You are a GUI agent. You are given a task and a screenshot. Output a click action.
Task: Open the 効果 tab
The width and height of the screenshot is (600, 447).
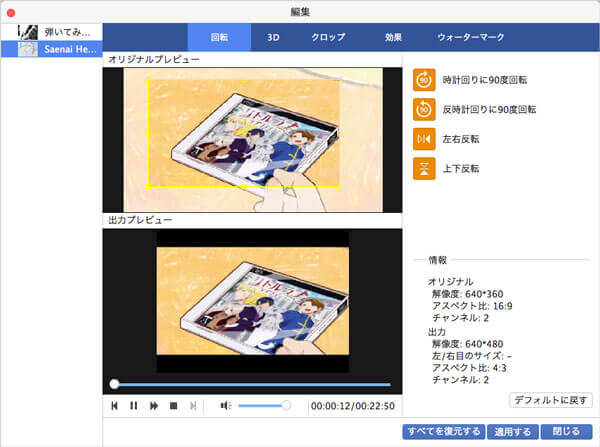(x=393, y=37)
